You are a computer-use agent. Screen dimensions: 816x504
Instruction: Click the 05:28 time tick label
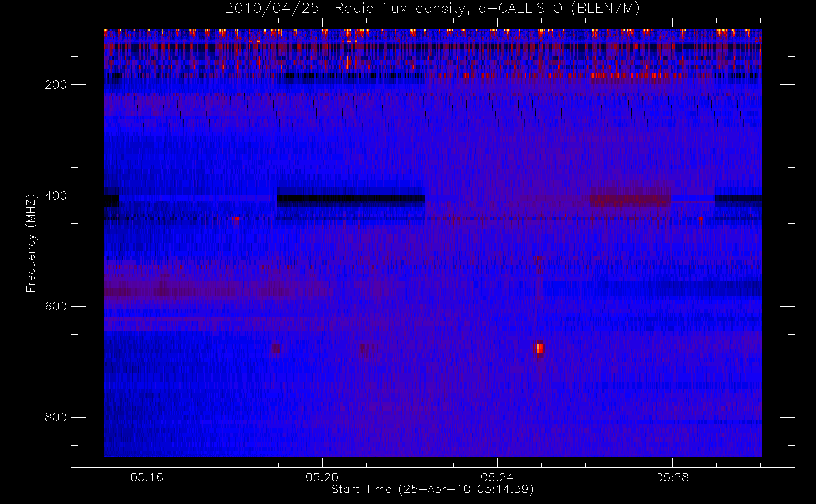672,477
